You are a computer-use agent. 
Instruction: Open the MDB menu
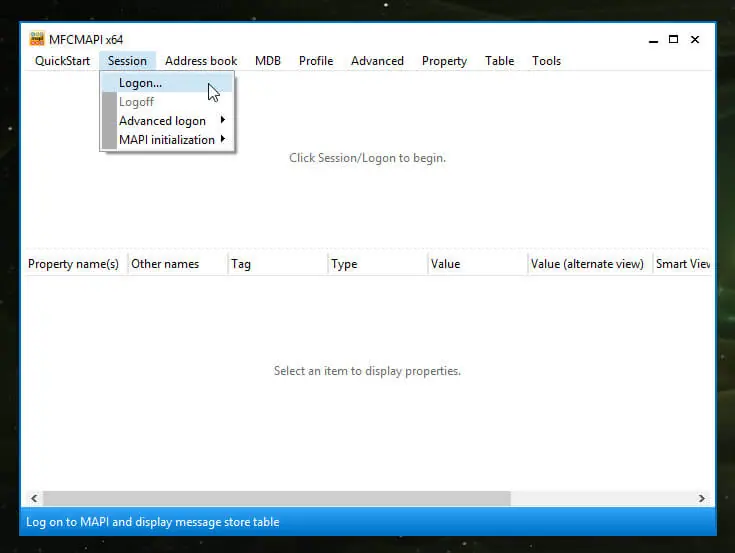coord(268,61)
